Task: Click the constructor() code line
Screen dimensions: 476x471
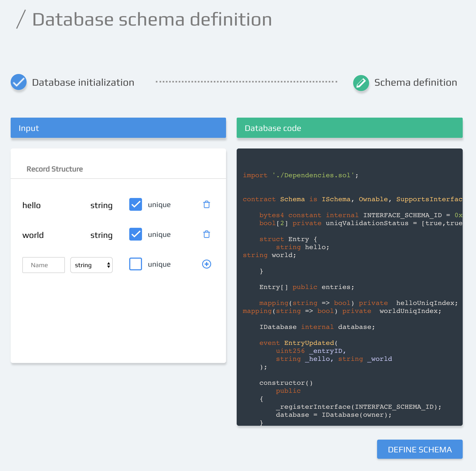Action: pyautogui.click(x=286, y=383)
